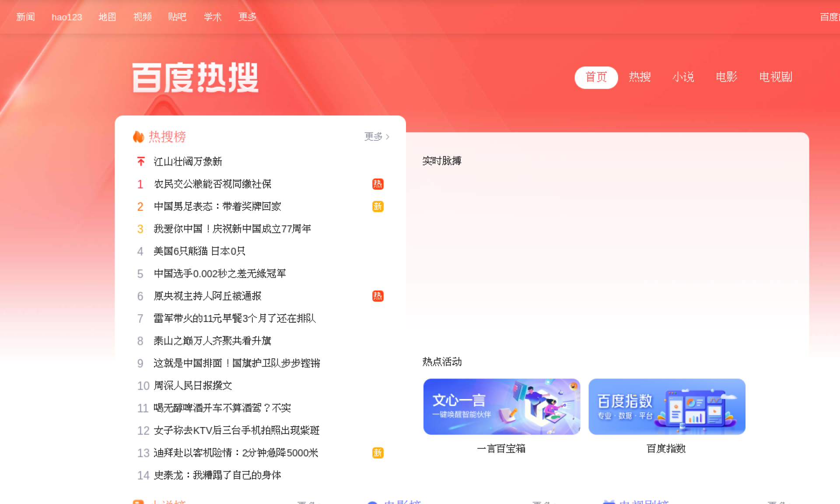
Task: Switch to the 电影 tab
Action: [x=726, y=77]
